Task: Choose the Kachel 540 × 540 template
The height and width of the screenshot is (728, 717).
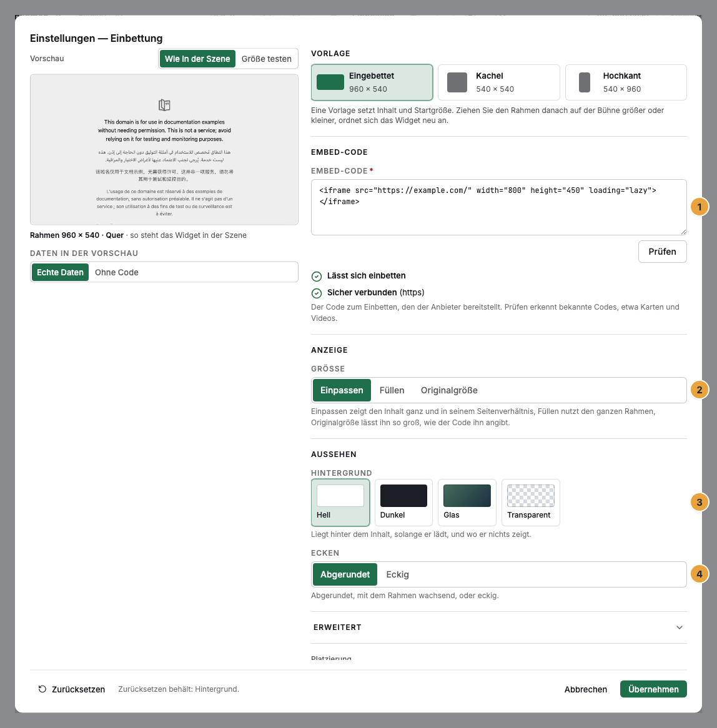Action: coord(499,82)
